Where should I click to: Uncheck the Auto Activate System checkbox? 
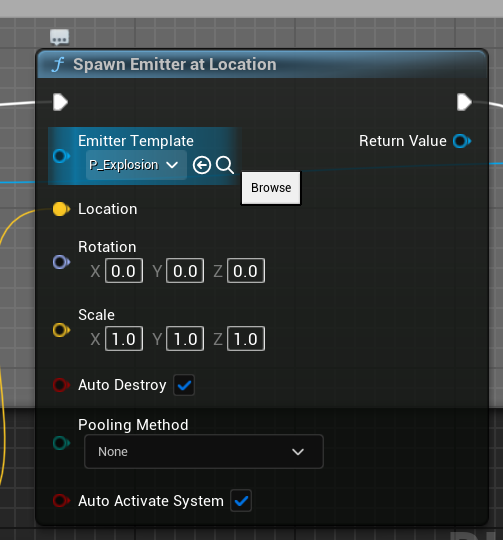[x=241, y=501]
